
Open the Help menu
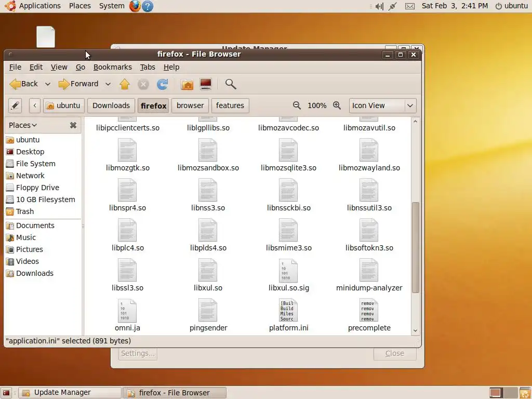point(171,67)
